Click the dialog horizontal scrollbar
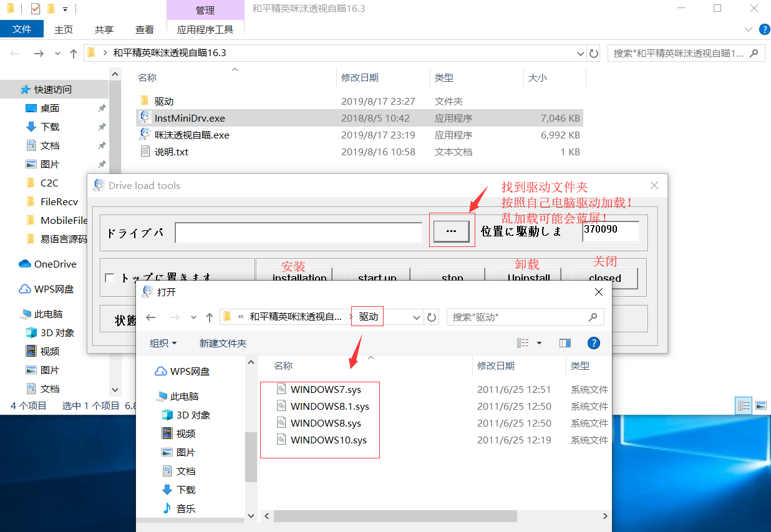 (x=395, y=516)
